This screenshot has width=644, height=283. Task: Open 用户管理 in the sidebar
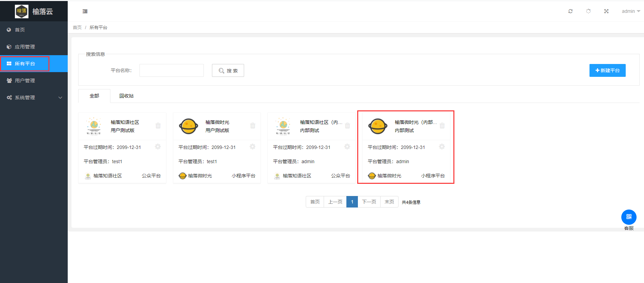tap(34, 81)
